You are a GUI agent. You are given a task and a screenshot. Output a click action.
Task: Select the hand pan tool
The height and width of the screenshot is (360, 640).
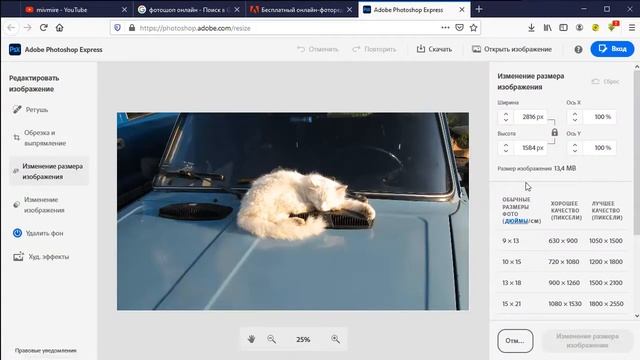tap(251, 339)
